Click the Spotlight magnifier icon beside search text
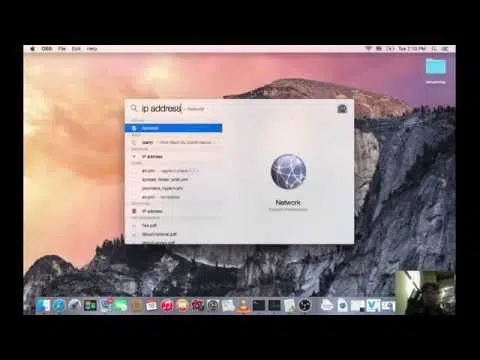Image resolution: width=480 pixels, height=360 pixels. (134, 108)
